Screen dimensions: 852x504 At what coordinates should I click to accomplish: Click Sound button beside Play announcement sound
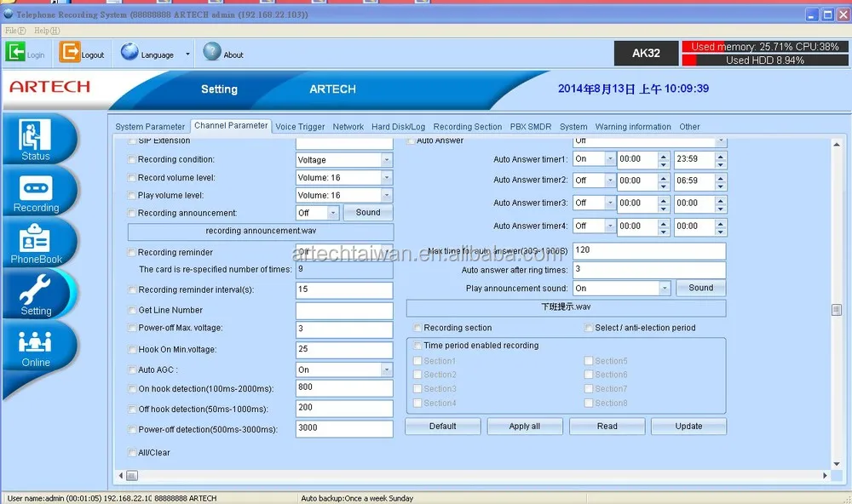pos(701,288)
